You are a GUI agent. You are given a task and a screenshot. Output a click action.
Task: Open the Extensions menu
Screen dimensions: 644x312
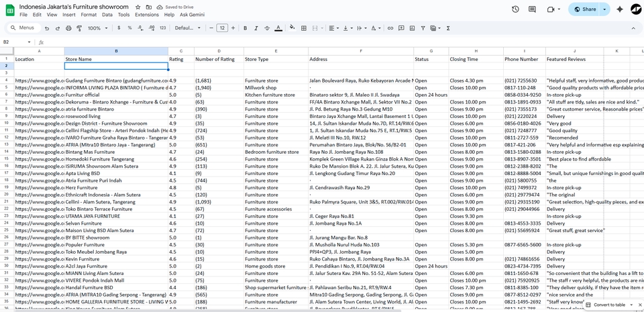[147, 15]
